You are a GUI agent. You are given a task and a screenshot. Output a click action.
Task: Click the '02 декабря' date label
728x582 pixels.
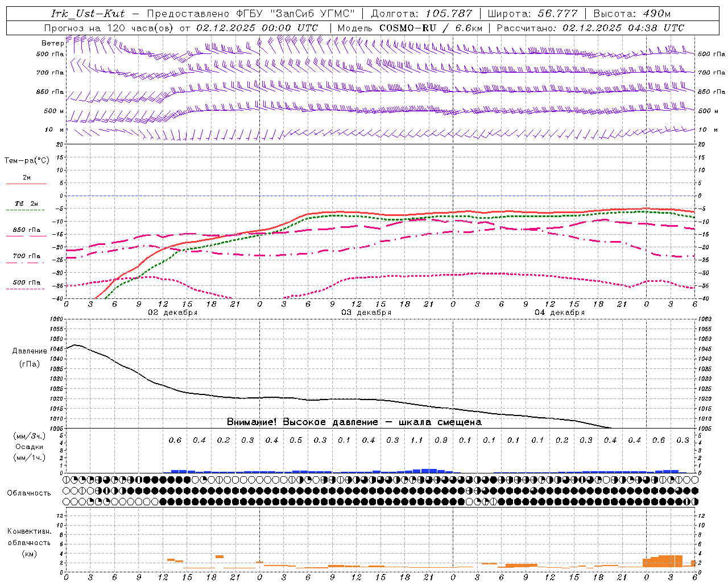[173, 313]
